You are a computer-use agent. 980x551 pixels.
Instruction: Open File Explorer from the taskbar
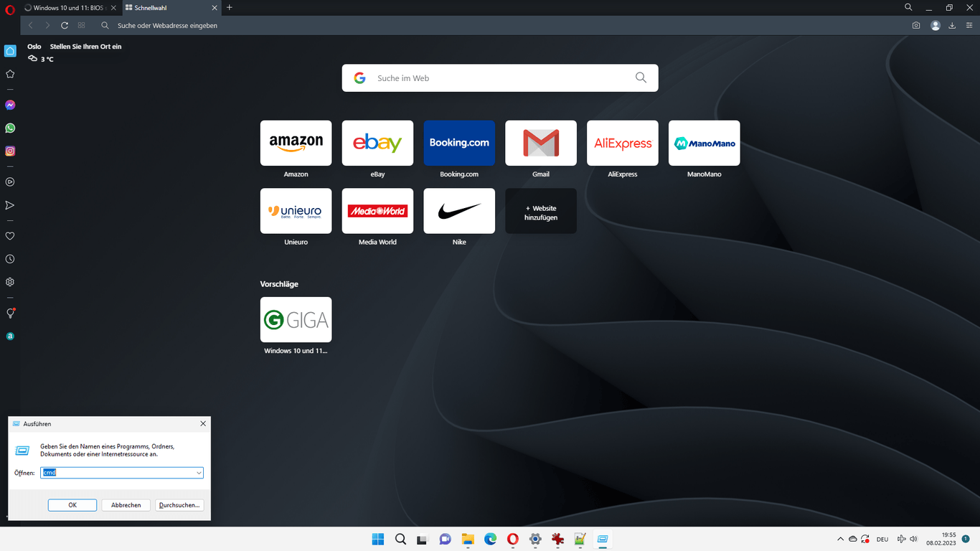(x=468, y=540)
